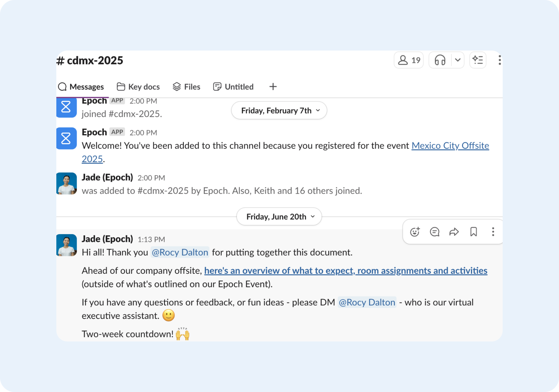The width and height of the screenshot is (559, 392).
Task: Open the Key docs tab
Action: point(138,87)
